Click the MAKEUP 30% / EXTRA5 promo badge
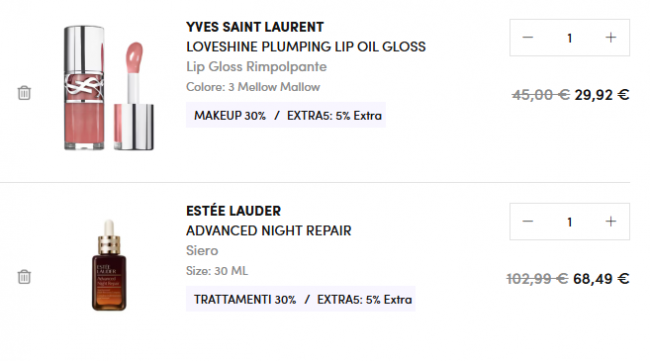 pos(286,115)
